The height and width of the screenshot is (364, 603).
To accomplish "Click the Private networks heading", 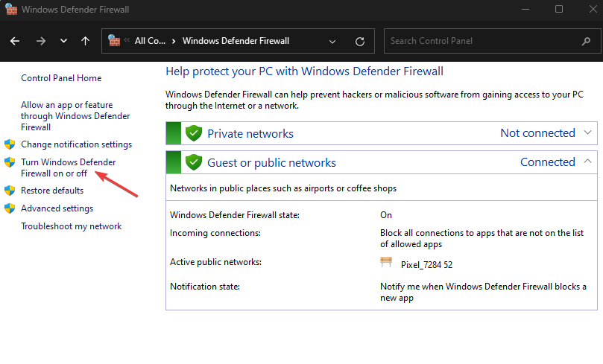I will pos(250,134).
